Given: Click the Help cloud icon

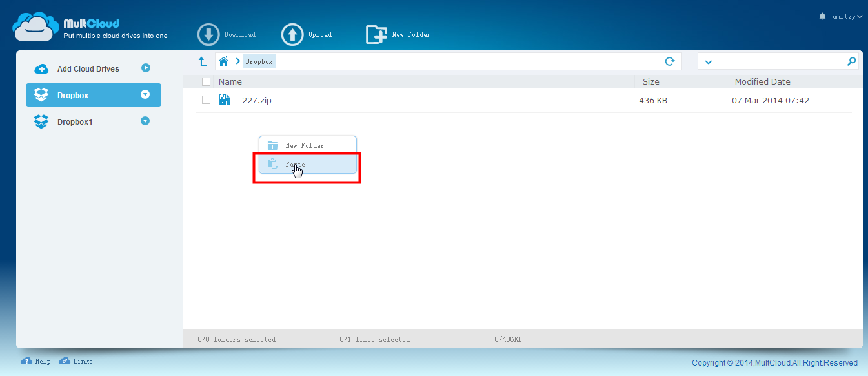Looking at the screenshot, I should tap(26, 361).
